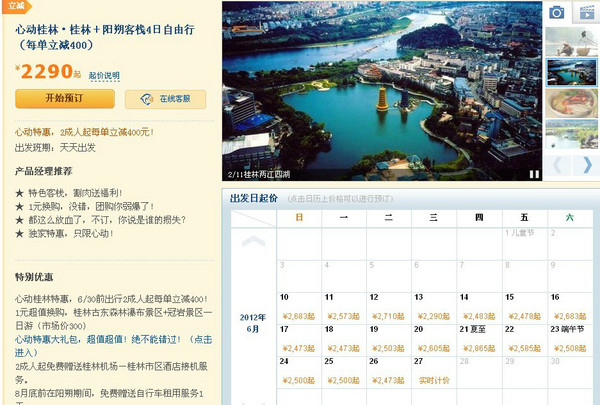Screen dimensions: 600x405
Task: Go to next thumbnails with right arrow
Action: [588, 165]
